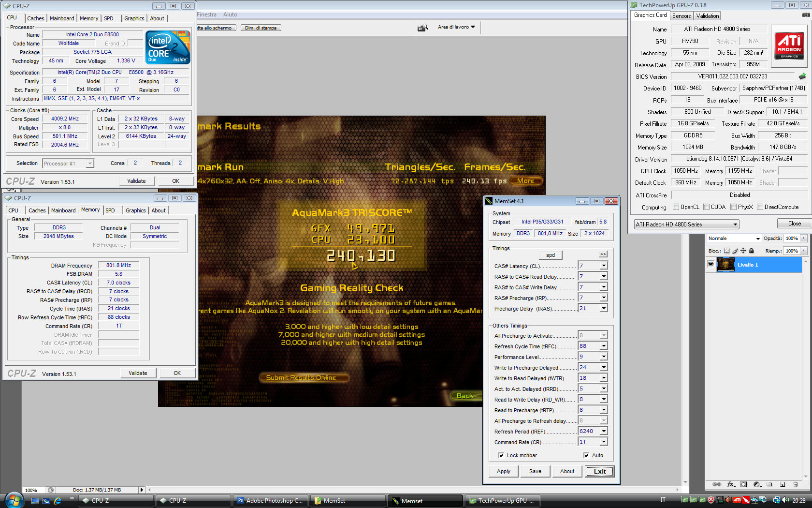Open the ATI Radeon HD 4800 Series dropdown
This screenshot has width=812, height=508.
[686, 224]
